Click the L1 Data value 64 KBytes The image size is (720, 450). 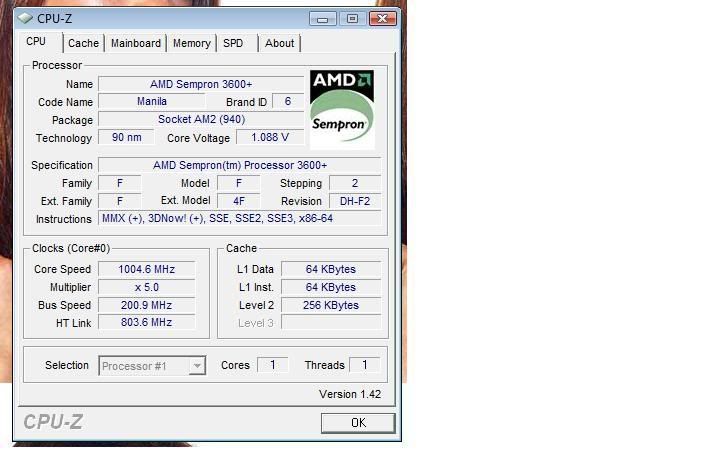pos(331,269)
